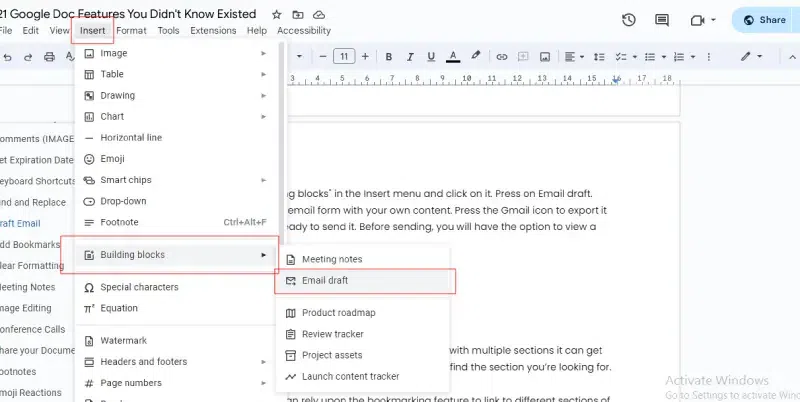Open the Extensions menu
Image resolution: width=800 pixels, height=402 pixels.
click(x=213, y=31)
